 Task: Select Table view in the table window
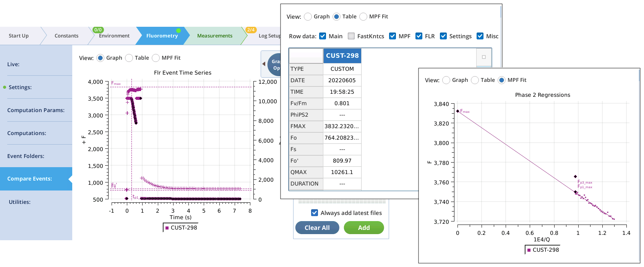336,16
